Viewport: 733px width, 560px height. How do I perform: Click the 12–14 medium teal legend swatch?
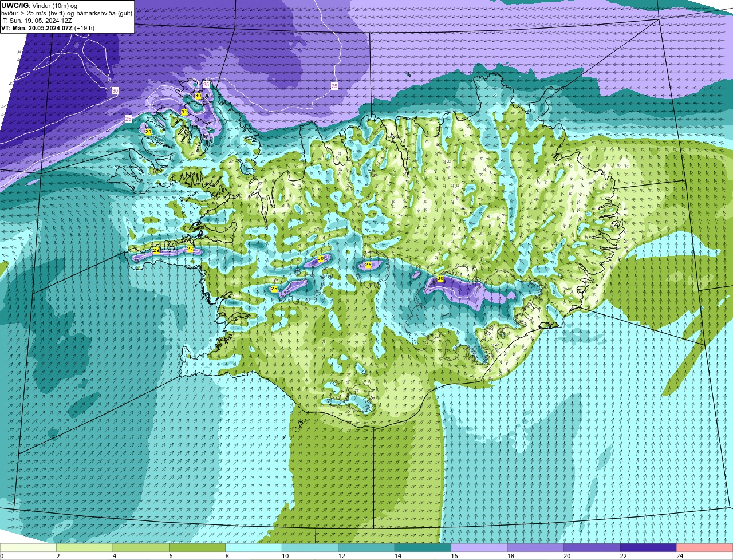tap(366, 548)
